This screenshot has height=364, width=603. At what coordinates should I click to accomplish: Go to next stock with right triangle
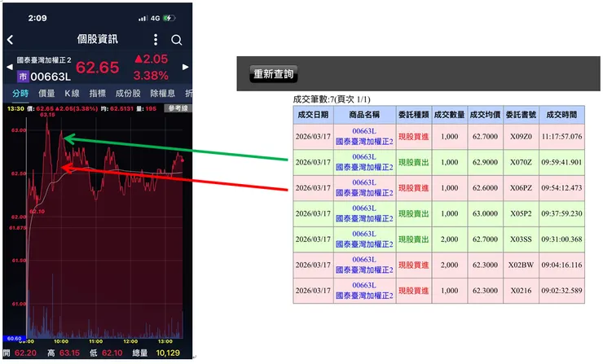click(x=185, y=67)
